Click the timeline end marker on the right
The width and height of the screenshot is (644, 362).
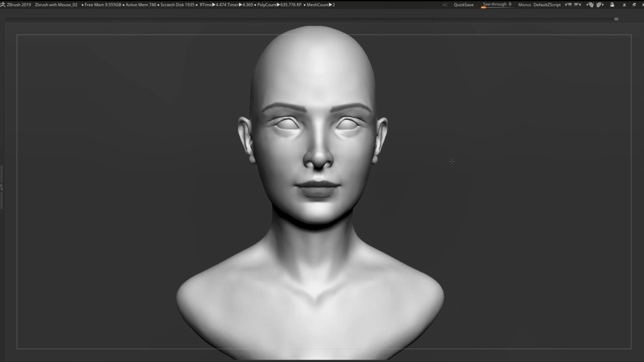[x=616, y=19]
